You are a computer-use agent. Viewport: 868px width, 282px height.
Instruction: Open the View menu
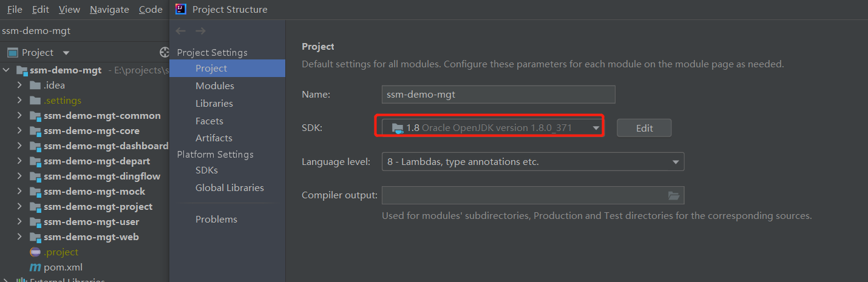tap(69, 10)
